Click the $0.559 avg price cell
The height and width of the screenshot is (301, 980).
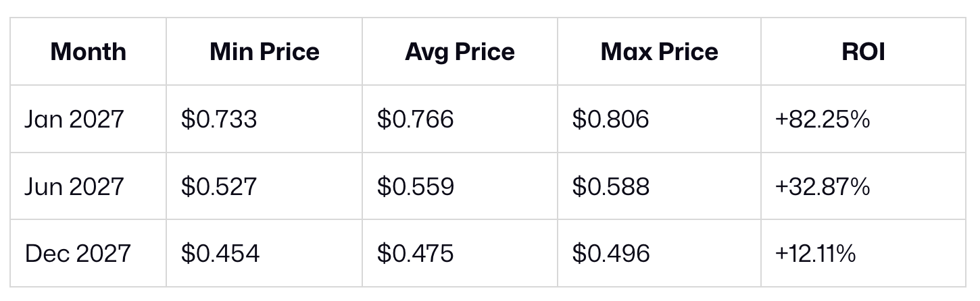(x=415, y=186)
